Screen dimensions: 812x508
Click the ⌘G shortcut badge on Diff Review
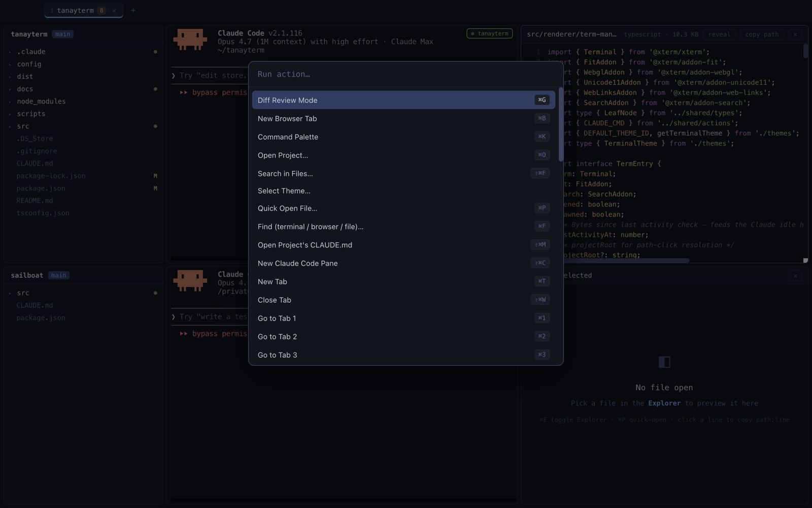click(542, 100)
